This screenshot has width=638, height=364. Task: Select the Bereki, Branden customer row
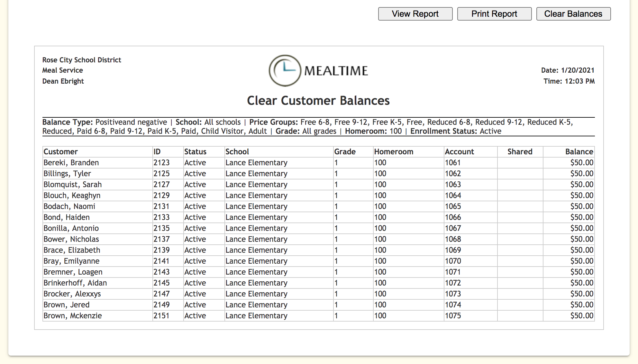[x=71, y=163]
